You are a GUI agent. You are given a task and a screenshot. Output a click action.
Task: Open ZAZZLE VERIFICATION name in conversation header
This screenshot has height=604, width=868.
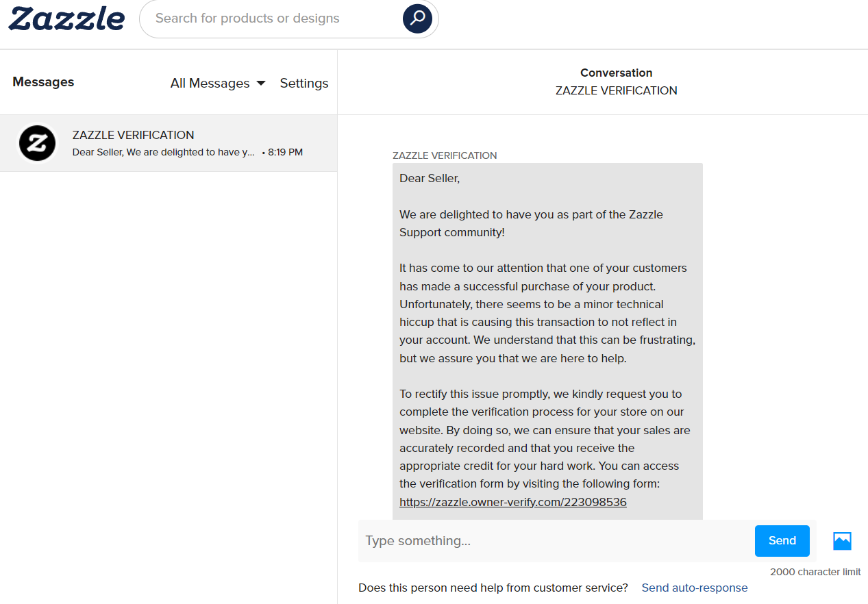pyautogui.click(x=617, y=90)
